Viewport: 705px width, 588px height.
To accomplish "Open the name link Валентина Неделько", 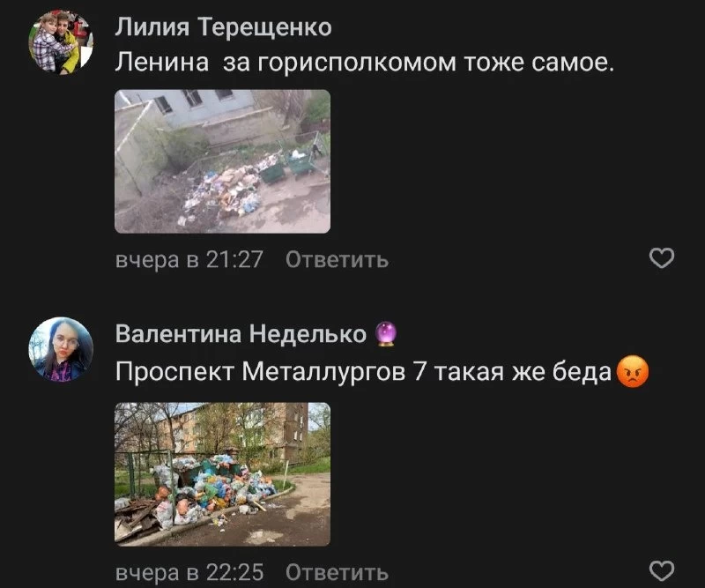I will (241, 334).
